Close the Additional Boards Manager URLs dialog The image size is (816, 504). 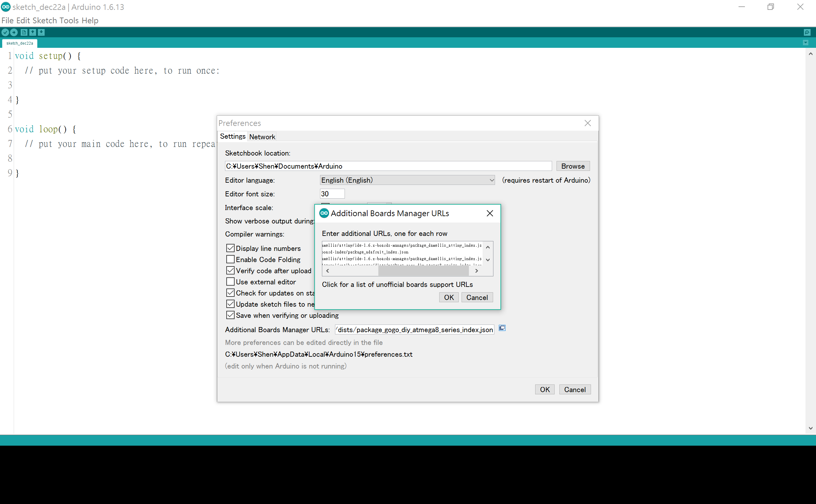(x=490, y=213)
